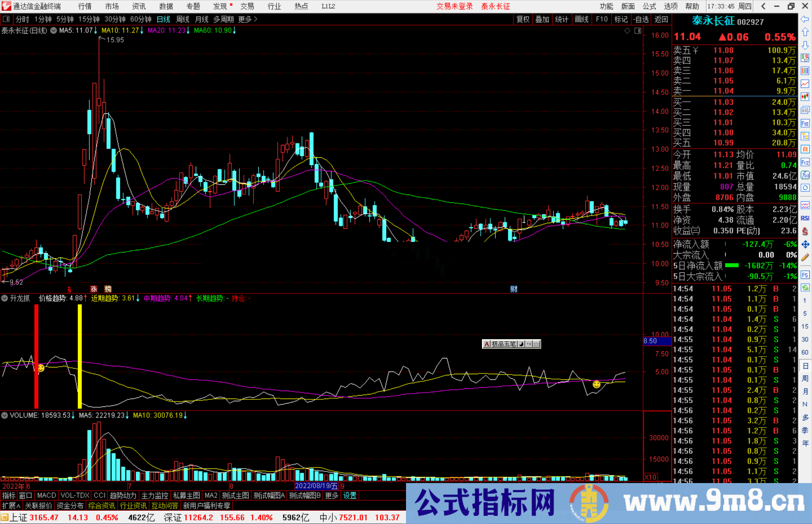Collapse the VOLUME sub-chart panel

coord(5,415)
